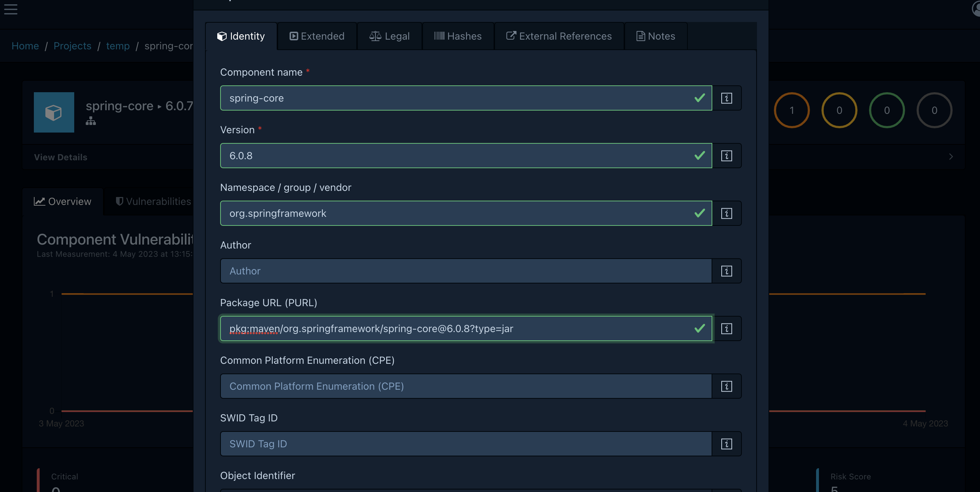
Task: Open the External References tab
Action: pyautogui.click(x=559, y=36)
